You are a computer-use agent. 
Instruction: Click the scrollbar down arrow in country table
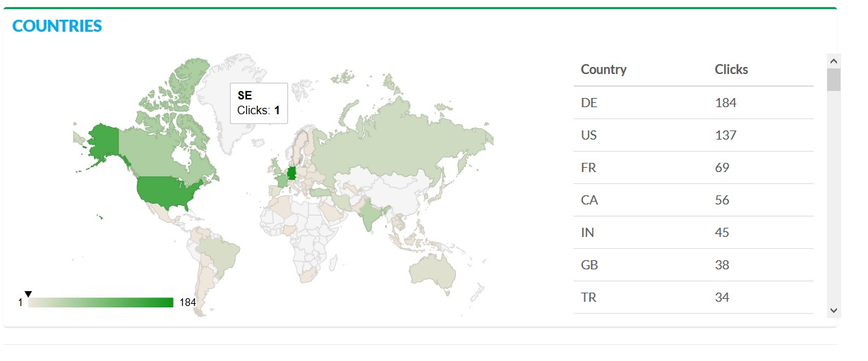pyautogui.click(x=833, y=310)
